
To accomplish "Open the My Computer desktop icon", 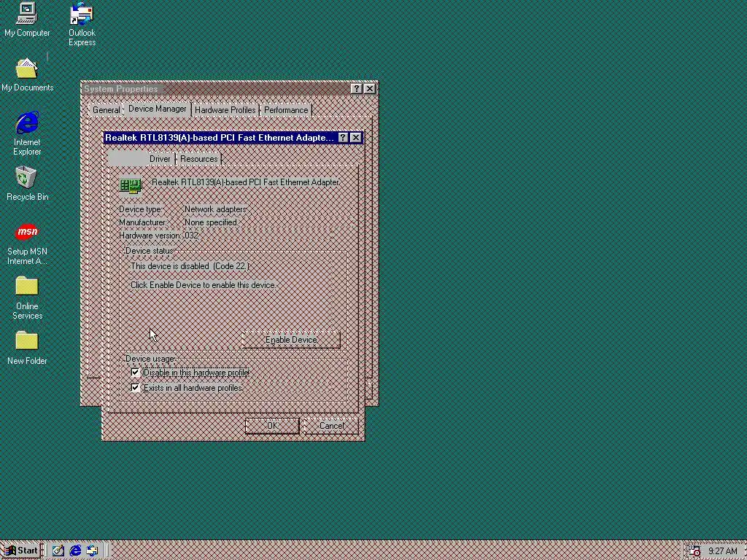I will (27, 19).
